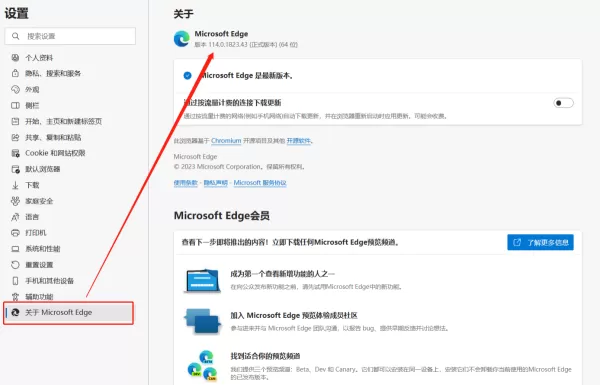Open the 开源软件 link

298,140
